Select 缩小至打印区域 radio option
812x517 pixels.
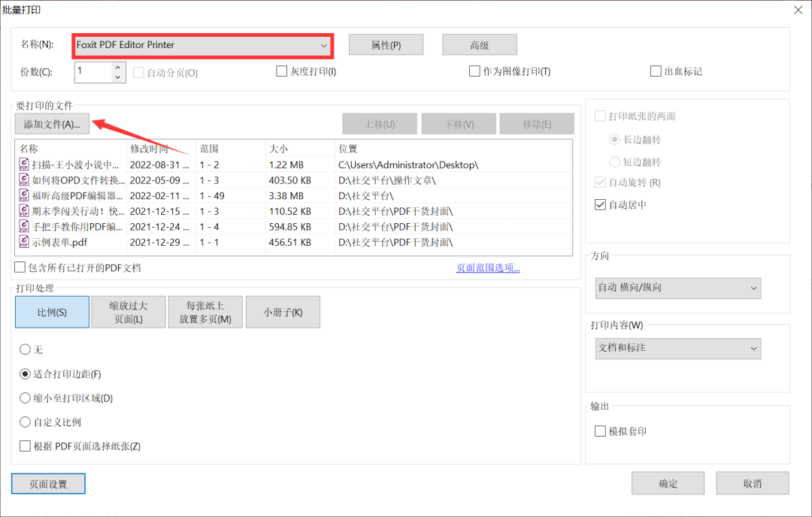pyautogui.click(x=25, y=398)
